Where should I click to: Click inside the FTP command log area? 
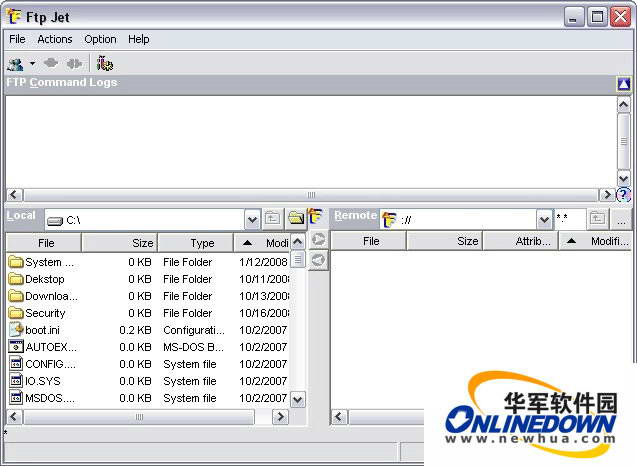pyautogui.click(x=311, y=142)
